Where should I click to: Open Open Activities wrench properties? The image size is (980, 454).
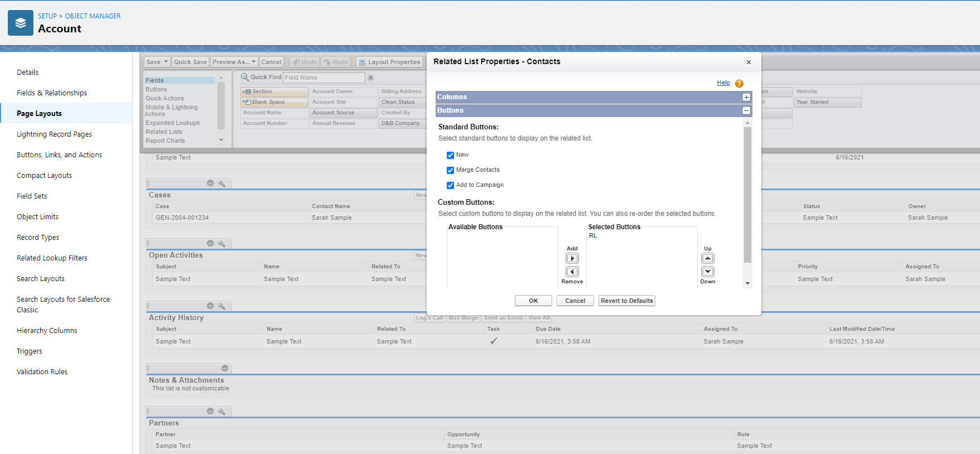[221, 243]
